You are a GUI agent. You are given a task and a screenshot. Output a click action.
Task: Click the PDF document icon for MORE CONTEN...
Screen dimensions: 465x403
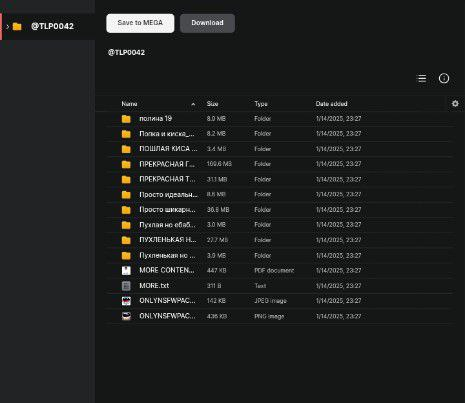pos(126,270)
